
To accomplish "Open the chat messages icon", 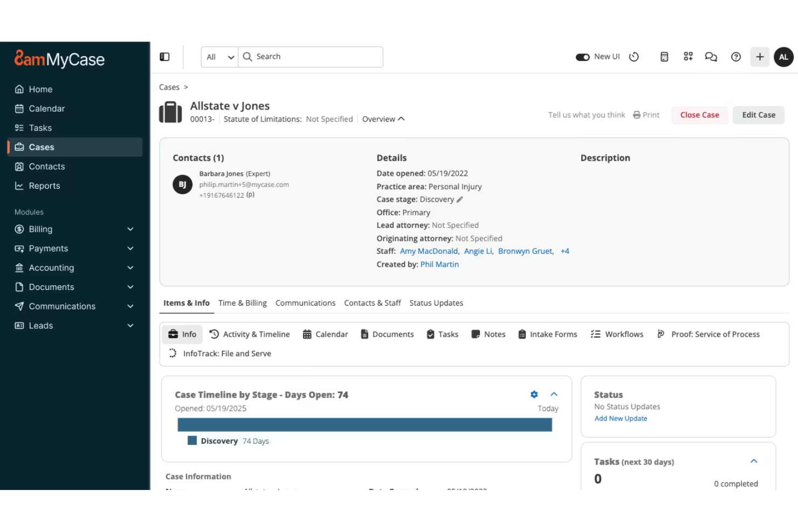I will point(711,57).
